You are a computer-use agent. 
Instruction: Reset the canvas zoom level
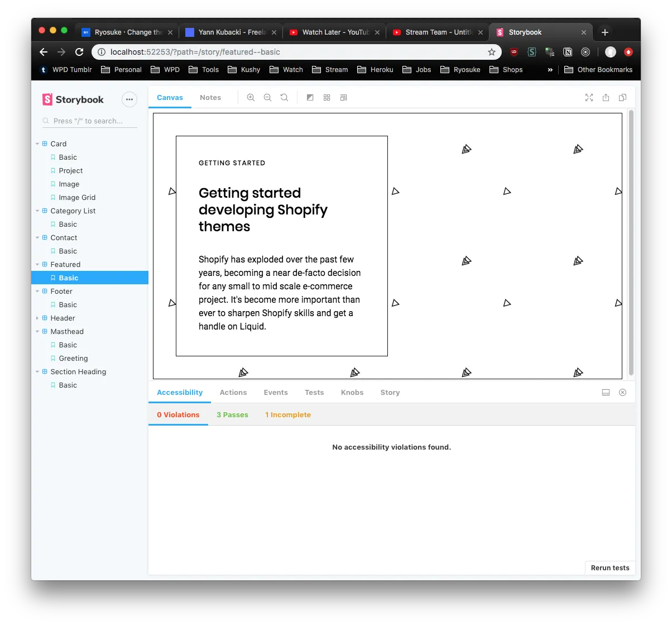click(x=284, y=98)
